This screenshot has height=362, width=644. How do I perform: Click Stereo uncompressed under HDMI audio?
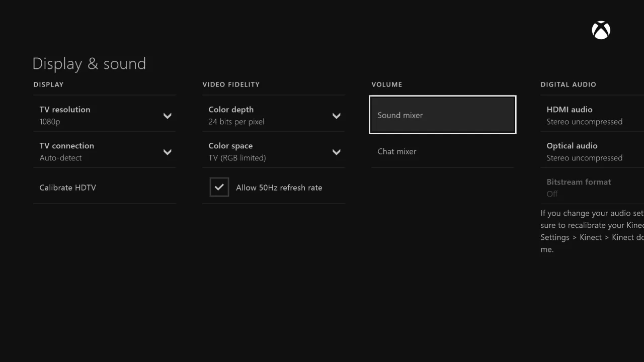pos(585,121)
